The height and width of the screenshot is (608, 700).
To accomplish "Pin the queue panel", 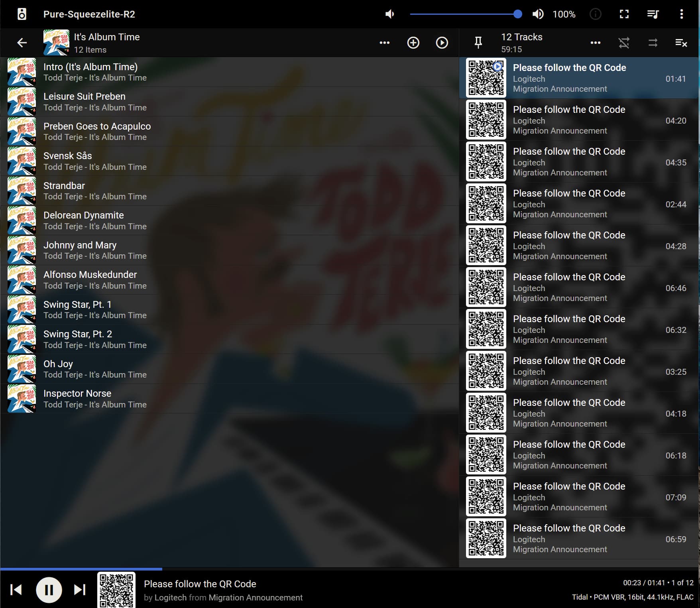I will coord(478,43).
